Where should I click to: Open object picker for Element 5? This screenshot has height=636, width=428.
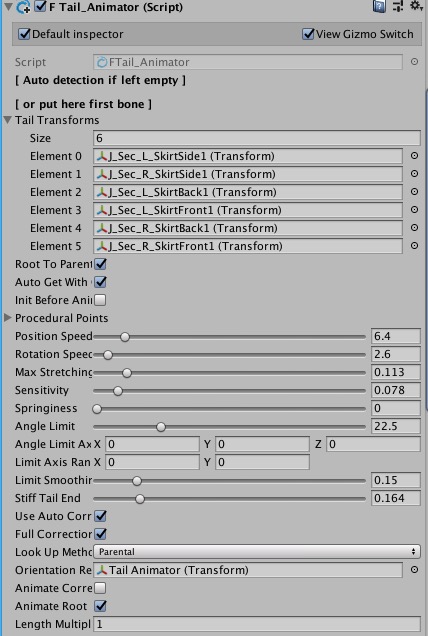tap(414, 245)
